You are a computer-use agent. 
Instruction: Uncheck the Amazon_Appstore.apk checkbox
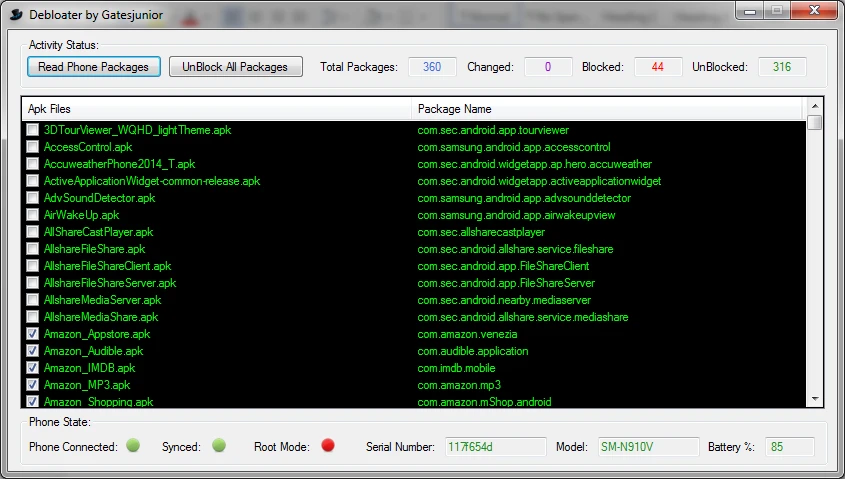pyautogui.click(x=33, y=334)
